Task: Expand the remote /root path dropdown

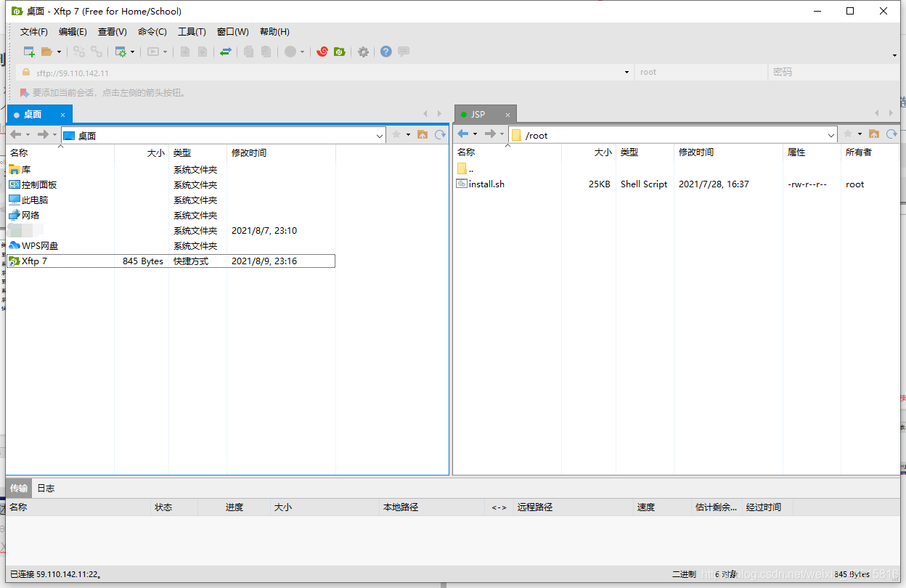Action: pos(832,135)
